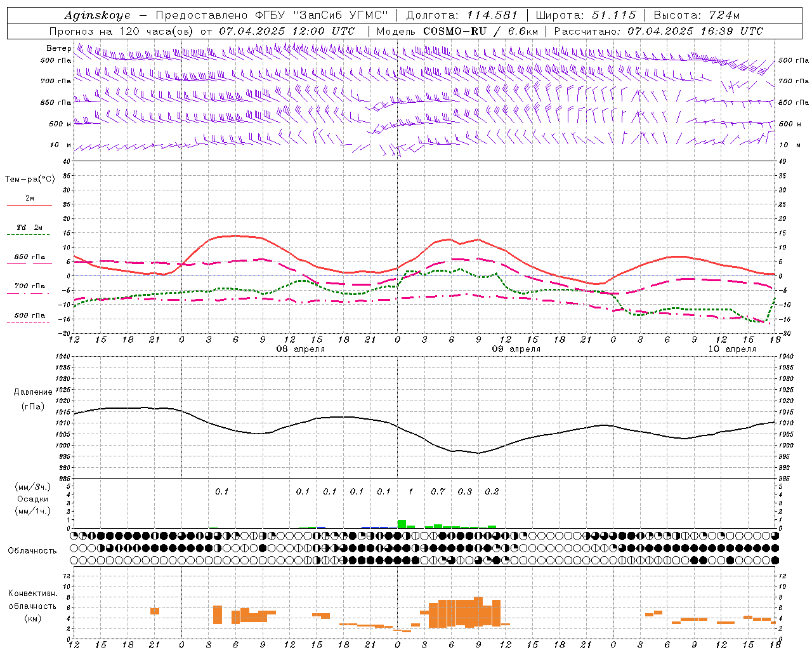Viewport: 812px width, 650px height.
Task: Click the calculated time "07.04.2025 16:39 UTC"
Action: [x=695, y=31]
